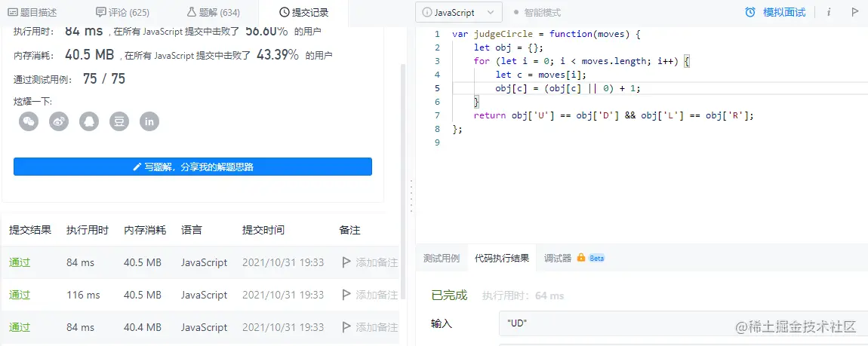Click 语言 column header
The height and width of the screenshot is (346, 868).
[192, 230]
